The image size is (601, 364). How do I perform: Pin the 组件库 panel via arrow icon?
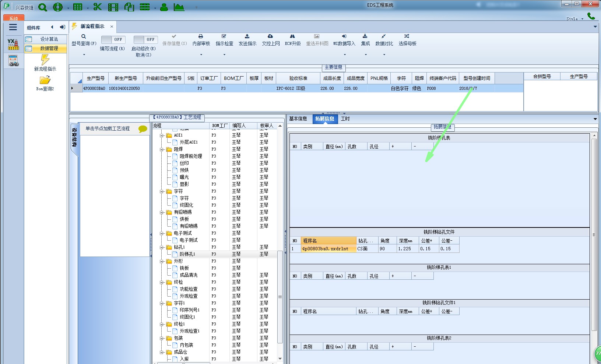click(x=62, y=27)
